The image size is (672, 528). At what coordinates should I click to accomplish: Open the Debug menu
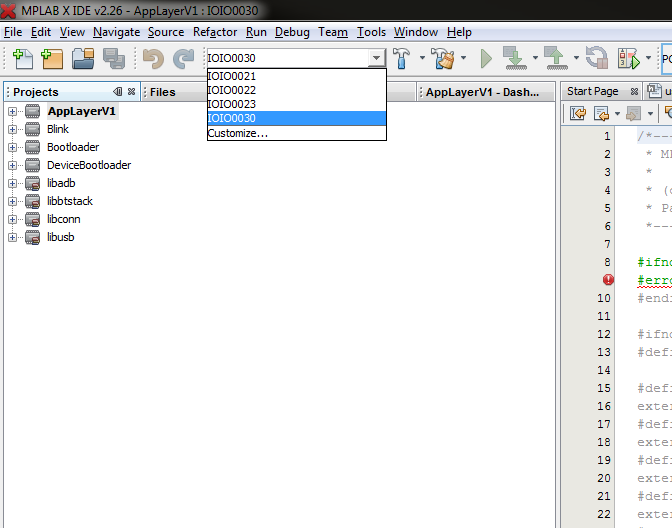(x=292, y=32)
